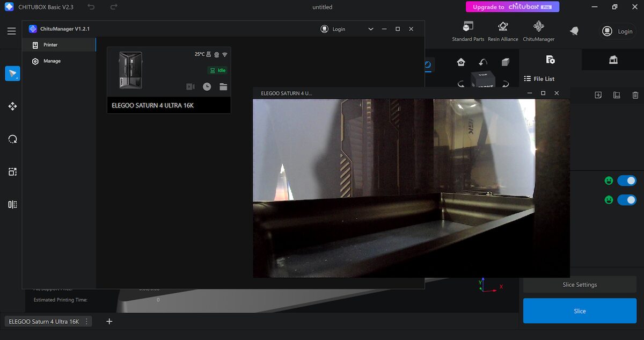Open printer files folder icon on card

pyautogui.click(x=223, y=86)
